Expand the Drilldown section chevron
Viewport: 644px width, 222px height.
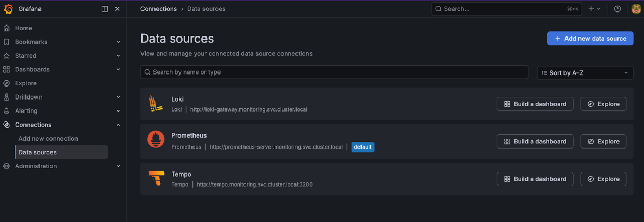118,97
